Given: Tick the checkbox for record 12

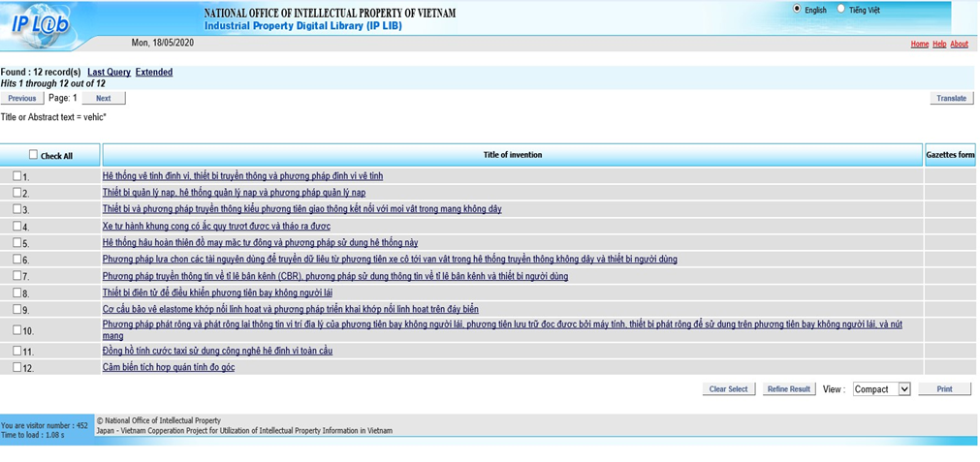Looking at the screenshot, I should click(x=16, y=367).
